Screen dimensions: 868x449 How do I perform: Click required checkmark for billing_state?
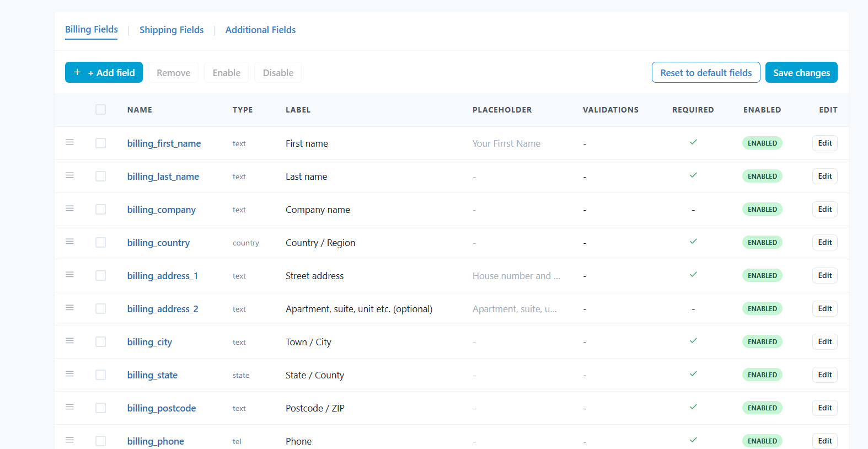point(693,374)
